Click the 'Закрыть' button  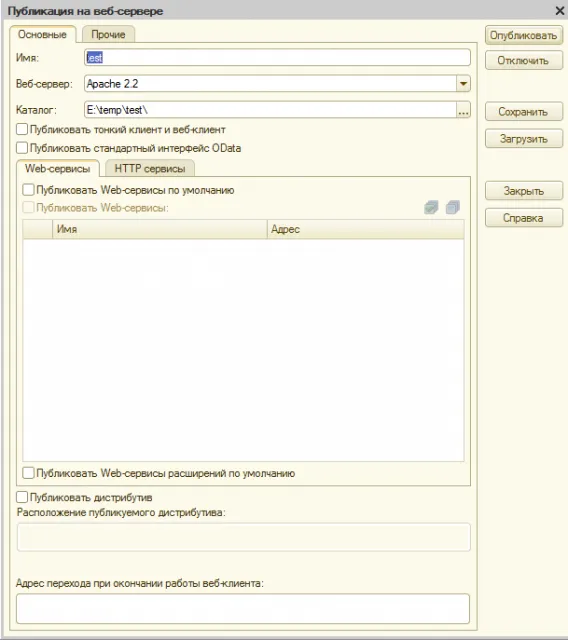pos(524,191)
